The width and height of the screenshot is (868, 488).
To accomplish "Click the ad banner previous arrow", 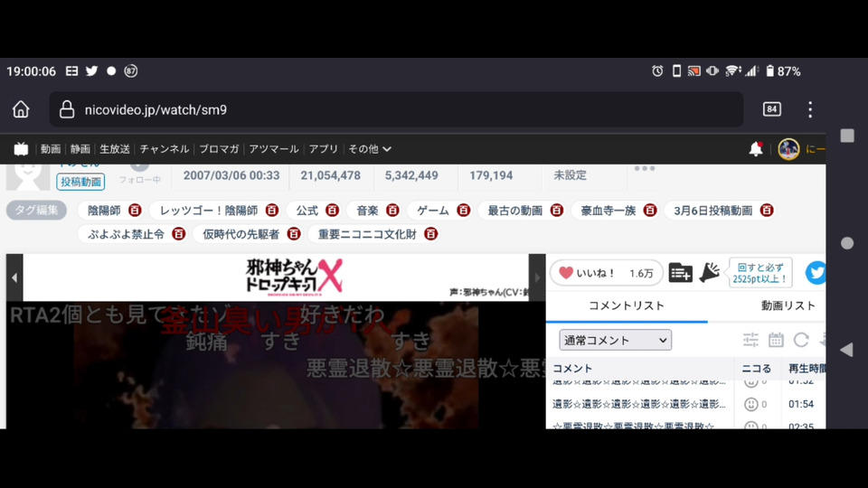I will (x=14, y=277).
